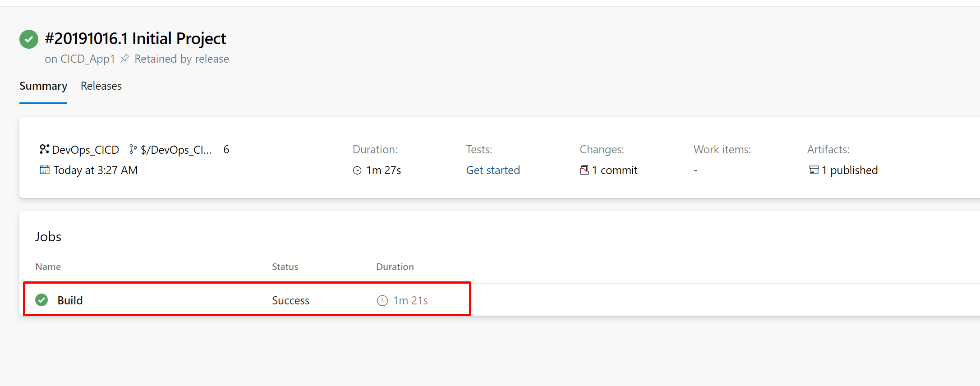Click the commit icon next to 1 commit
This screenshot has width=980, height=386.
584,170
